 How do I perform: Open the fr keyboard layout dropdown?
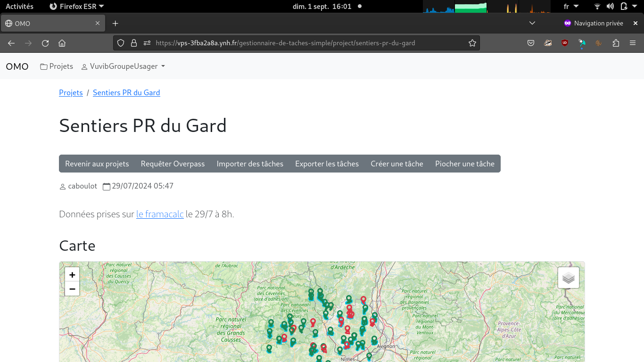click(x=571, y=7)
